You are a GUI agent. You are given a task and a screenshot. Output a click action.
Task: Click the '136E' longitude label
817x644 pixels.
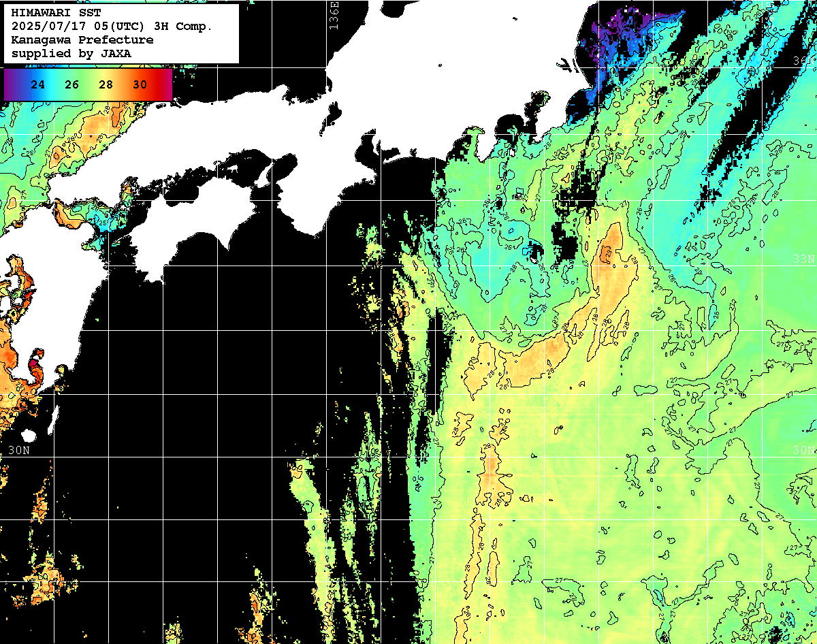[333, 15]
